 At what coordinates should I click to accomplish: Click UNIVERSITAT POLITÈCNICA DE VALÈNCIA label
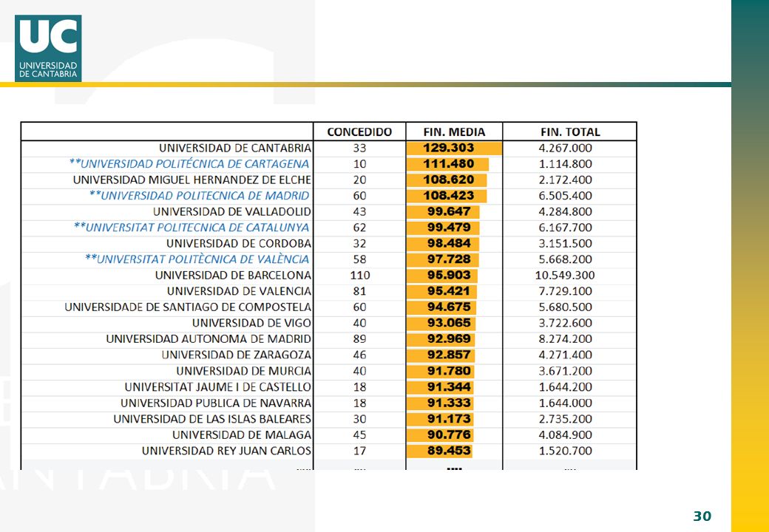click(197, 259)
